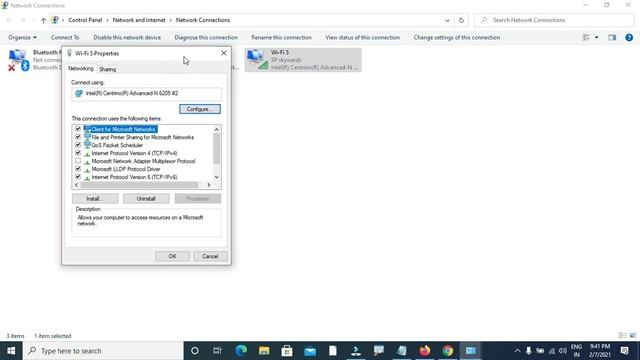
Task: Click the white document taskbar icon
Action: tap(333, 351)
